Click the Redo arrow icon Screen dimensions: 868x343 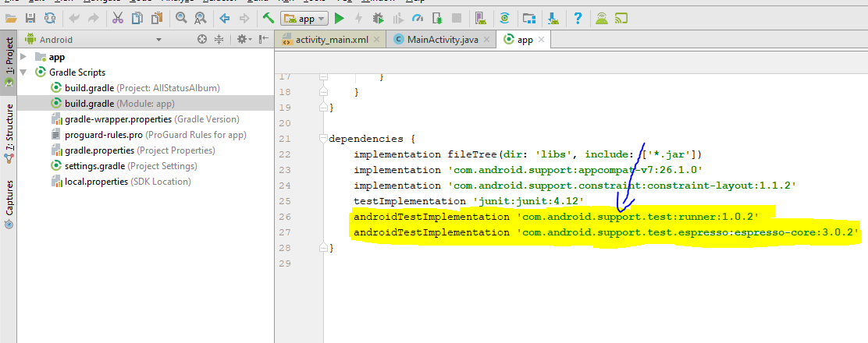(x=94, y=18)
